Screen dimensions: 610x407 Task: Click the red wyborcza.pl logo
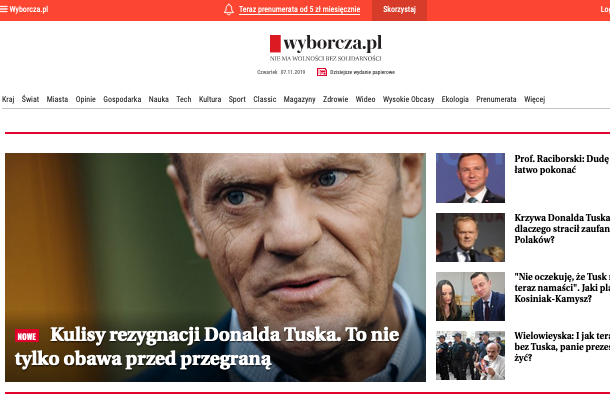click(326, 44)
